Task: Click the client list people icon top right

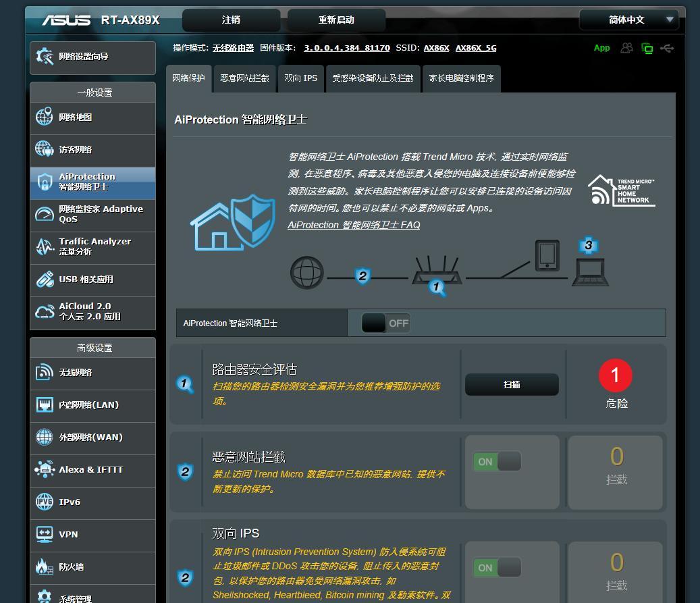Action: [x=626, y=48]
